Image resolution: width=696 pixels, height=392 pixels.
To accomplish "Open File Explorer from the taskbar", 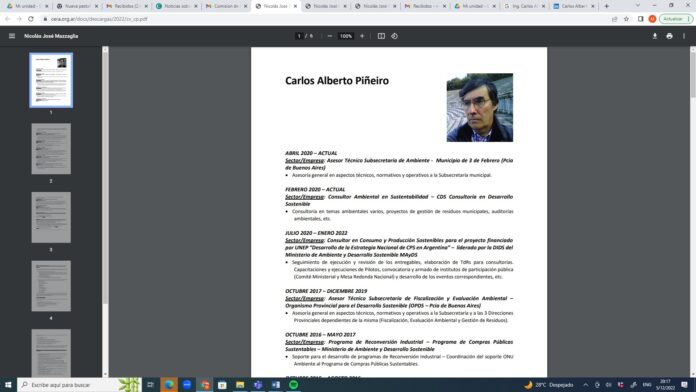I will (x=240, y=385).
